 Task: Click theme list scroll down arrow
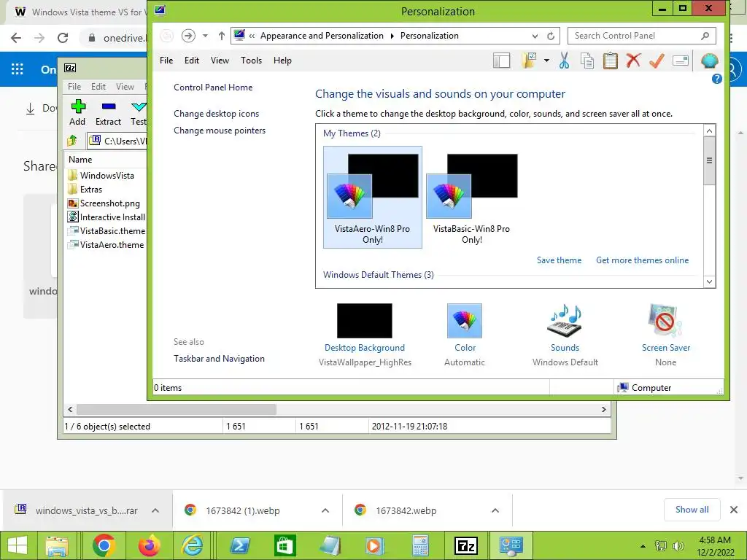(x=709, y=281)
